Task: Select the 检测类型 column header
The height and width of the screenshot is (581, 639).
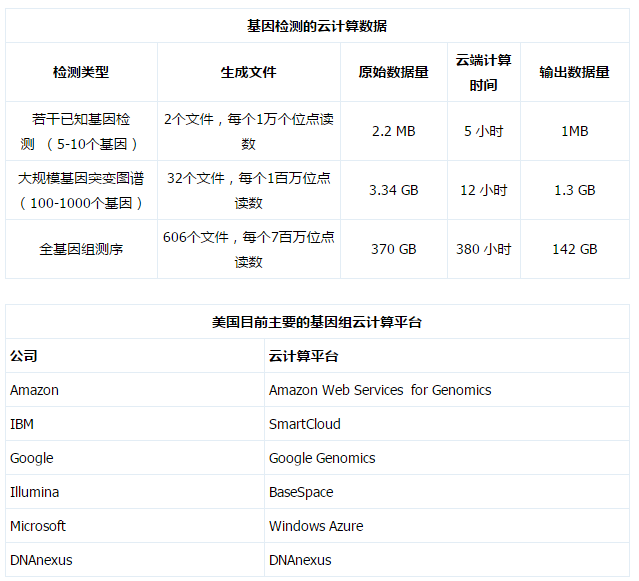Action: tap(81, 72)
